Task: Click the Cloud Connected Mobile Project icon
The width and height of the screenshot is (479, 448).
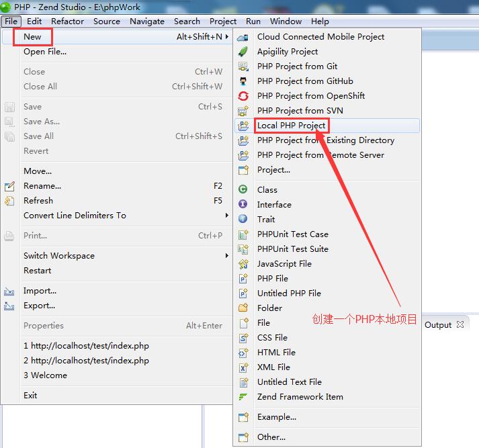Action: pyautogui.click(x=243, y=37)
